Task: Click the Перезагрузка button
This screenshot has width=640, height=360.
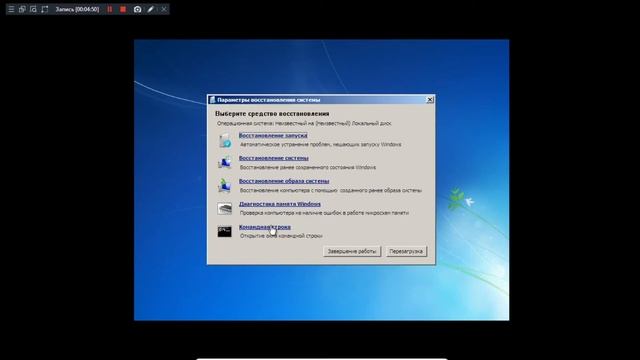Action: coord(406,251)
